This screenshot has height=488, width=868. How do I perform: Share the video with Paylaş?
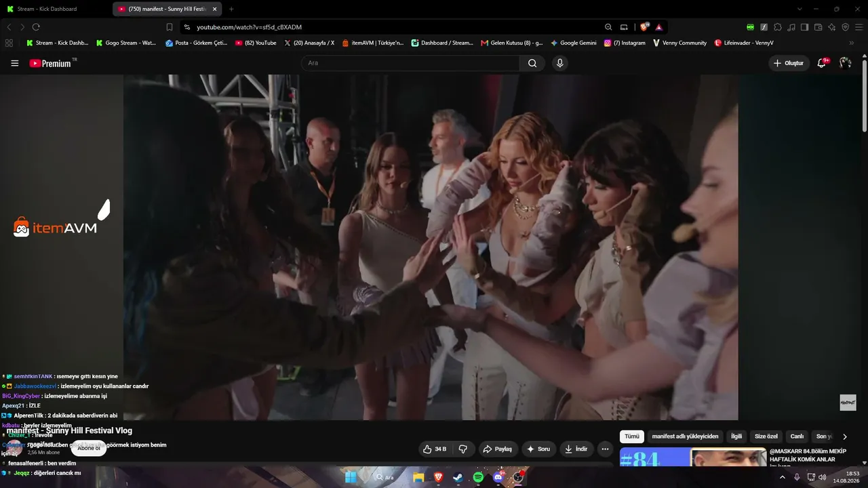tap(498, 449)
